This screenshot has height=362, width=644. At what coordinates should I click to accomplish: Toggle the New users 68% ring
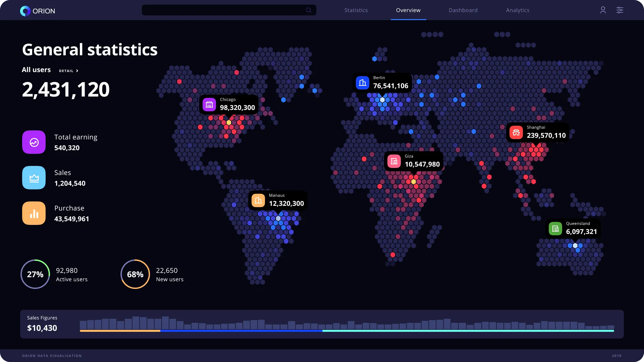[135, 274]
